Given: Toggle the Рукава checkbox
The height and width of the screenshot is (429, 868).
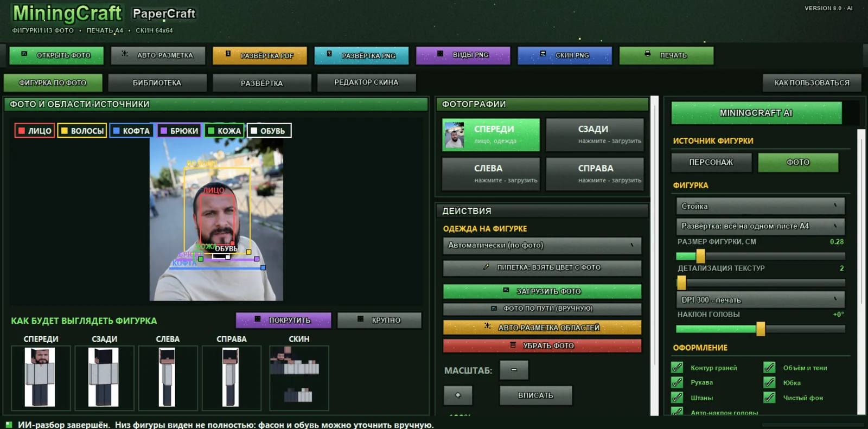Looking at the screenshot, I should tap(677, 382).
